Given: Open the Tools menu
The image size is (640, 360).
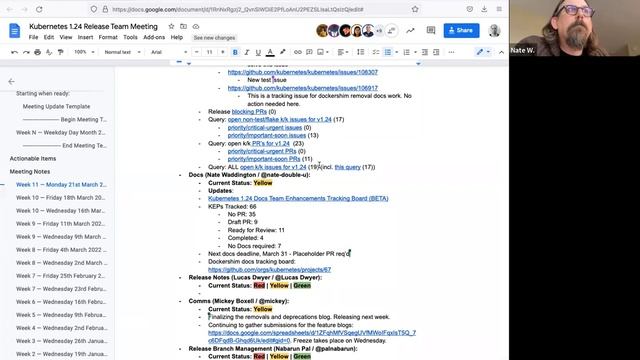Looking at the screenshot, I should [x=130, y=37].
